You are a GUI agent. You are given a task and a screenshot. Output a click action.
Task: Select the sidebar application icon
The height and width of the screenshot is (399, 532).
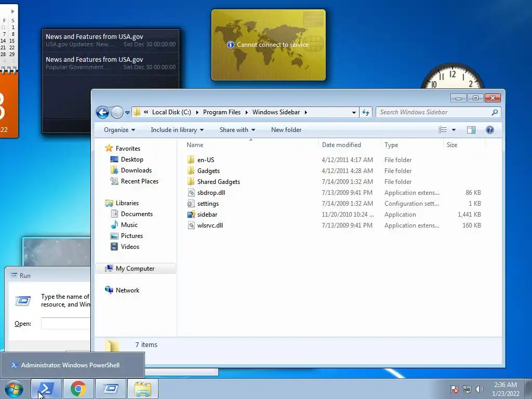click(191, 215)
